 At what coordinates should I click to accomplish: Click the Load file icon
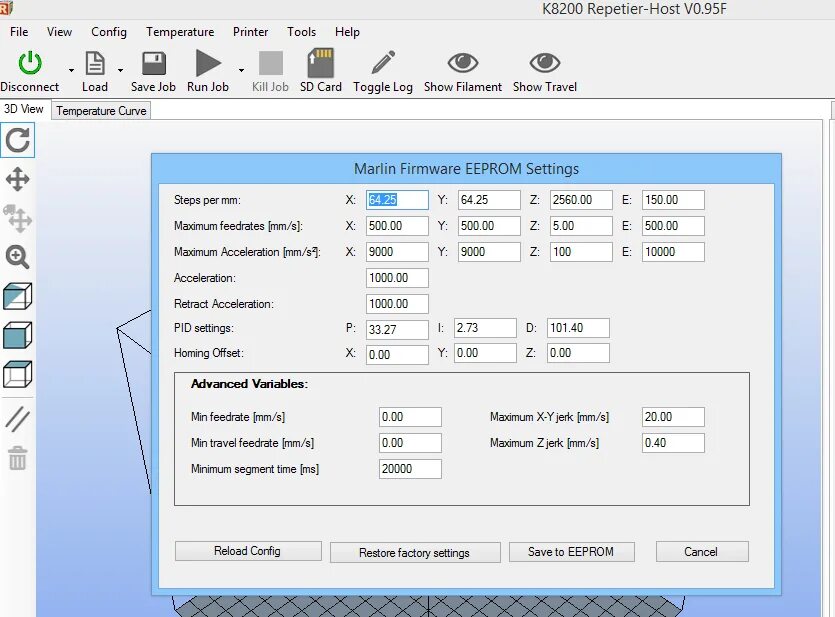(x=95, y=63)
